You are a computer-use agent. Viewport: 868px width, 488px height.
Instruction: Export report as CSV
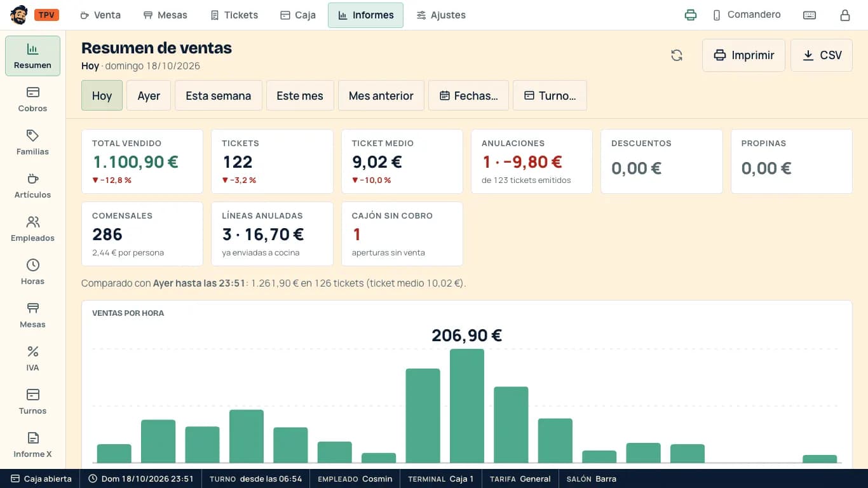pyautogui.click(x=822, y=55)
